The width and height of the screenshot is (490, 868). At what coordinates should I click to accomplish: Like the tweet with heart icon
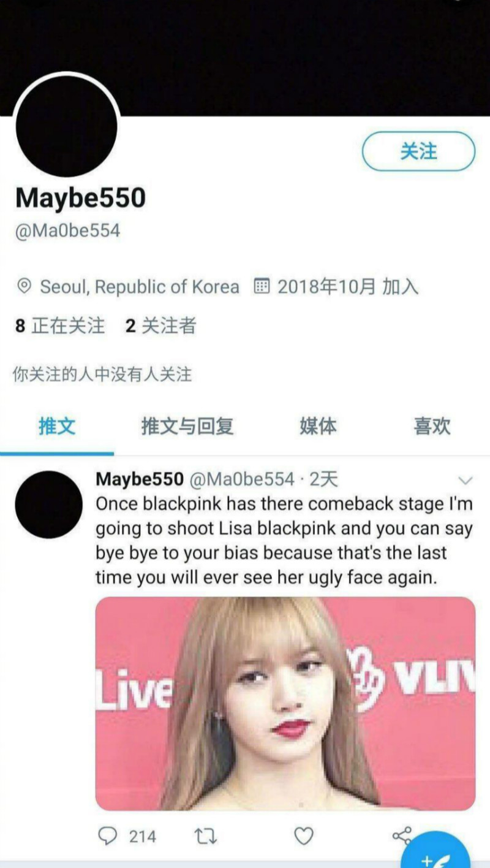[x=304, y=836]
